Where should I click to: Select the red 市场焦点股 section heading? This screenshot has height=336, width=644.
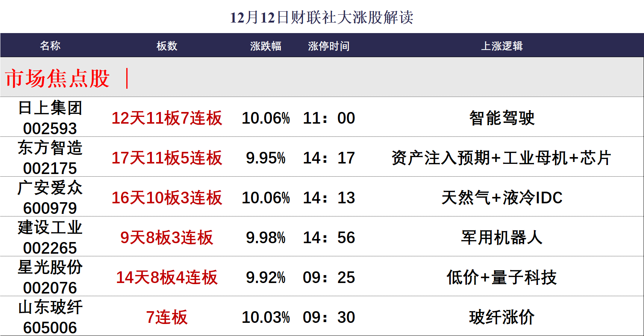(x=58, y=79)
